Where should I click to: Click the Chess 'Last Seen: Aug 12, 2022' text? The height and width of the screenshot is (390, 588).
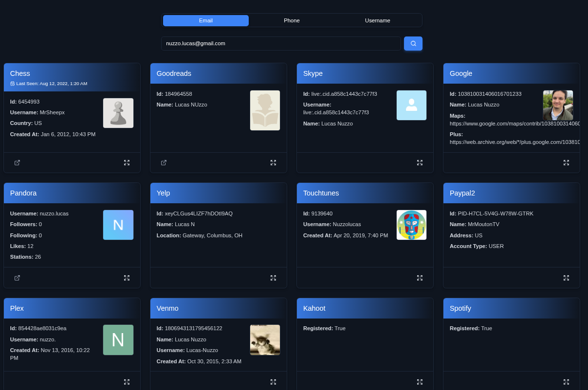(49, 84)
